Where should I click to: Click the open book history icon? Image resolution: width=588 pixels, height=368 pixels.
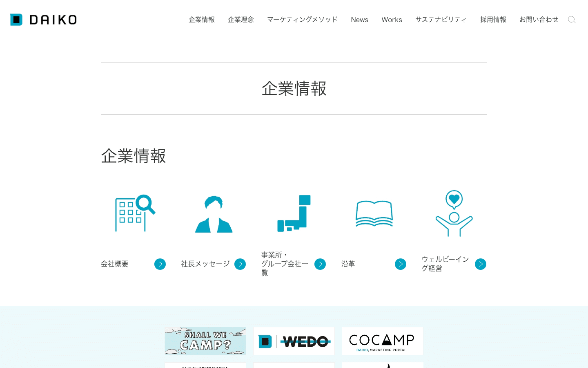(x=374, y=213)
